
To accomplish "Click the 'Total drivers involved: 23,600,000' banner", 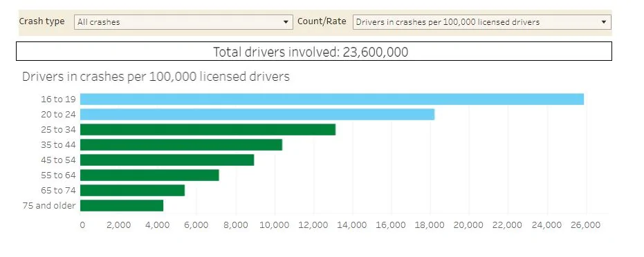I will (314, 51).
